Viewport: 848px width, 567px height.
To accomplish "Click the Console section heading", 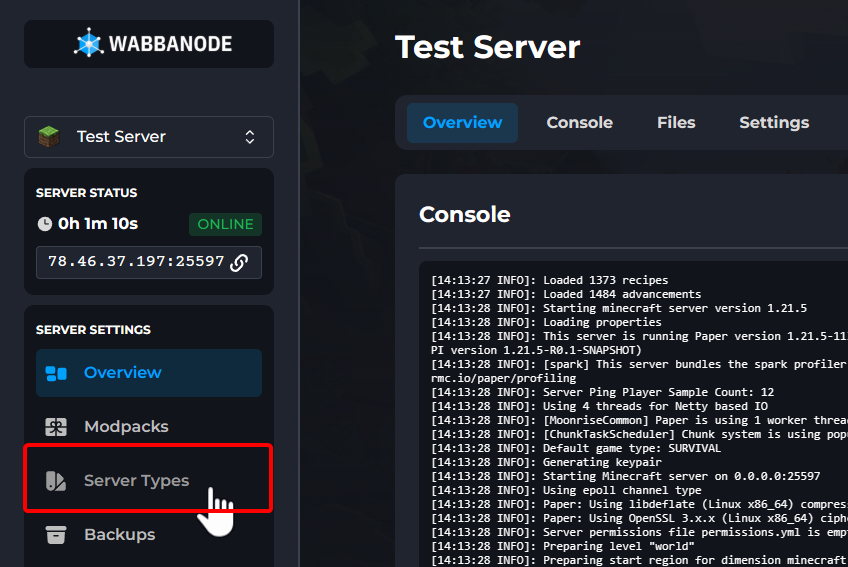I will (x=465, y=215).
